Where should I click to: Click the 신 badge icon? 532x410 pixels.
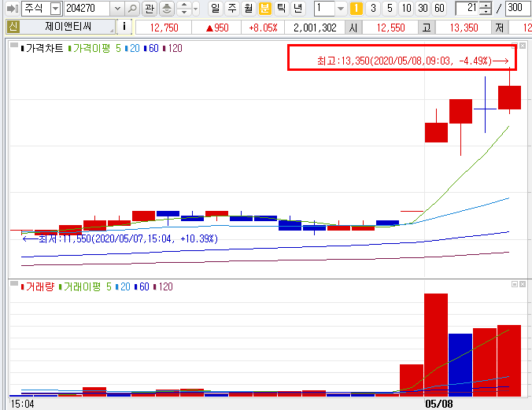click(x=13, y=27)
